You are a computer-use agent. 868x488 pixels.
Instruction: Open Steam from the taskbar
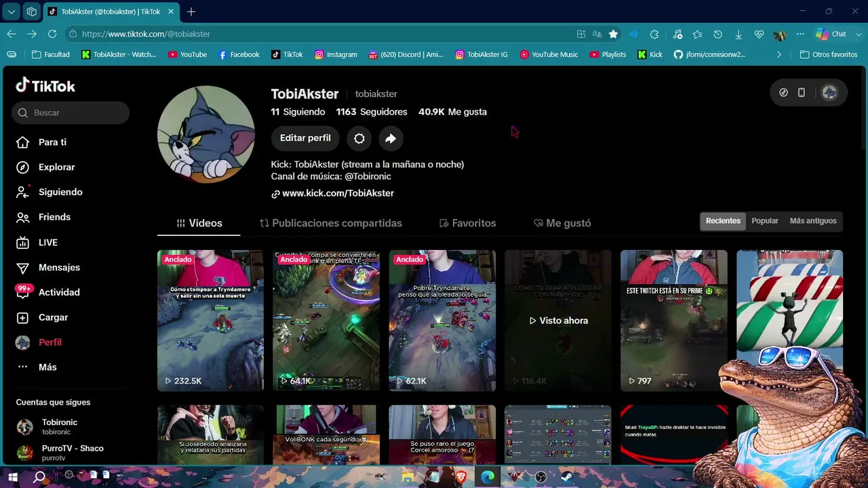pos(567,477)
